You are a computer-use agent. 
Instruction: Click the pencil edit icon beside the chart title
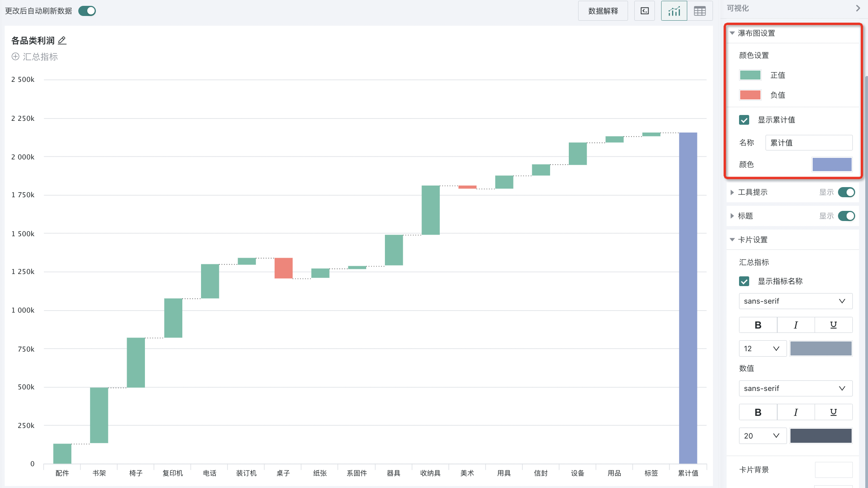click(62, 40)
